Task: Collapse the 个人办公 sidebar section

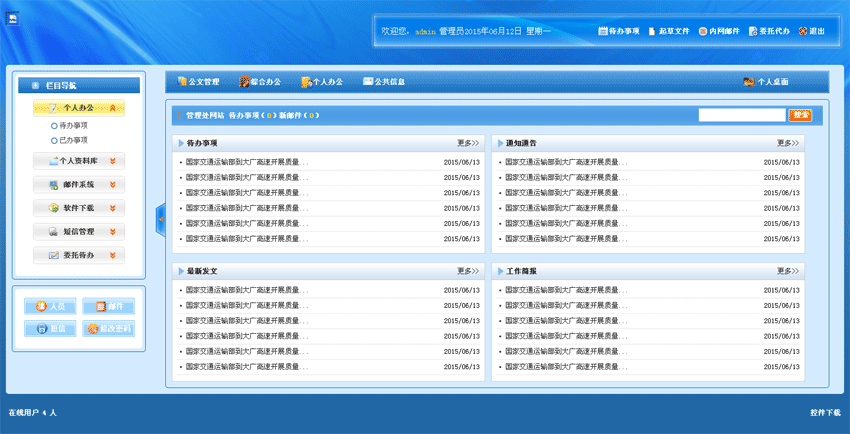Action: [113, 108]
